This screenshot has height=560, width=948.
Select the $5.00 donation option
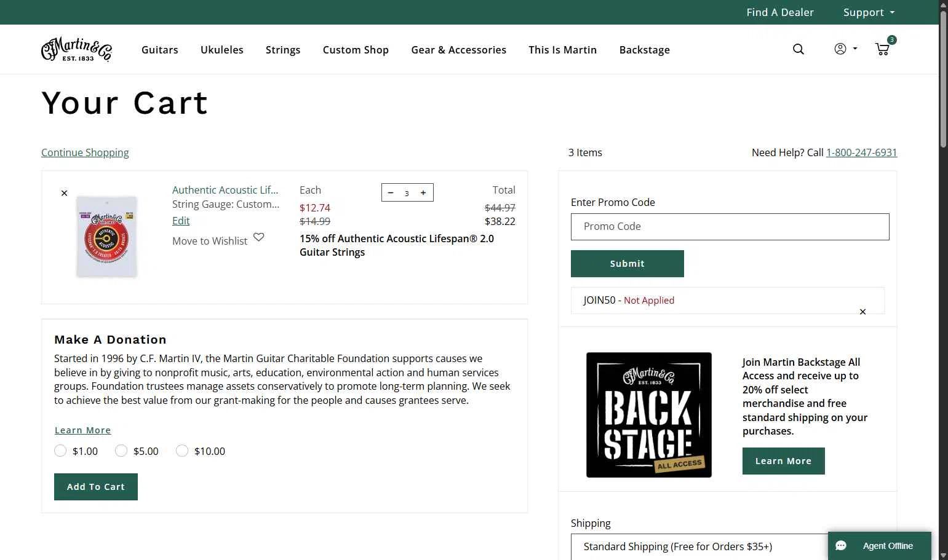point(121,451)
